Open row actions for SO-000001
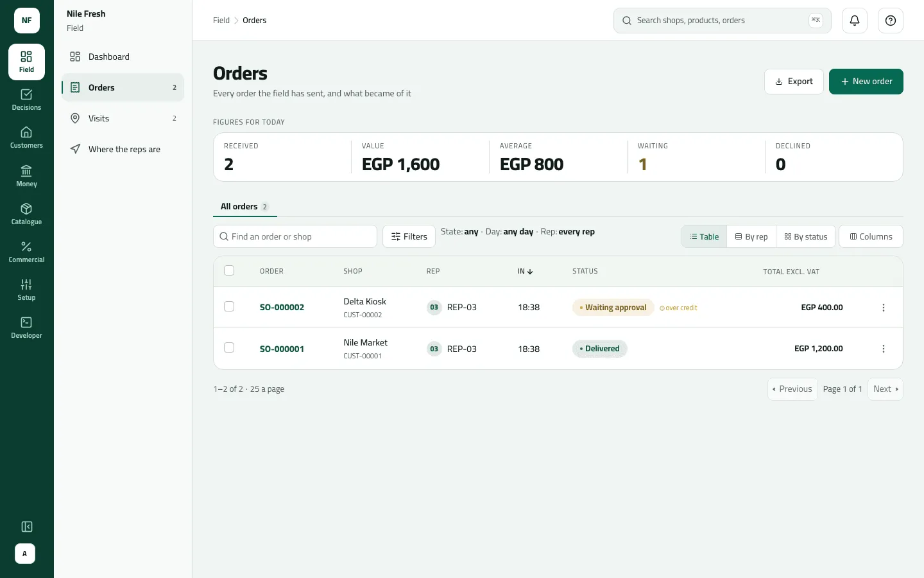This screenshot has height=578, width=924. click(x=884, y=349)
